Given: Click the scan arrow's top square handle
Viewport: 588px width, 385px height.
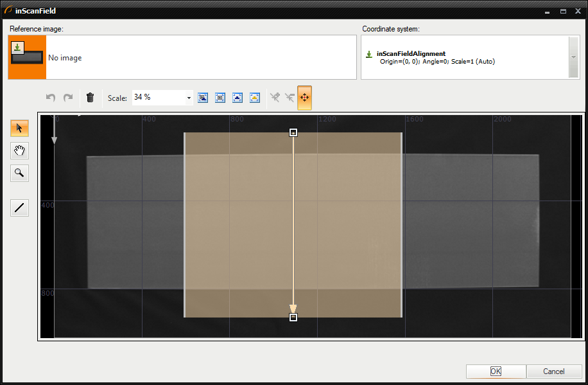Looking at the screenshot, I should pyautogui.click(x=293, y=132).
